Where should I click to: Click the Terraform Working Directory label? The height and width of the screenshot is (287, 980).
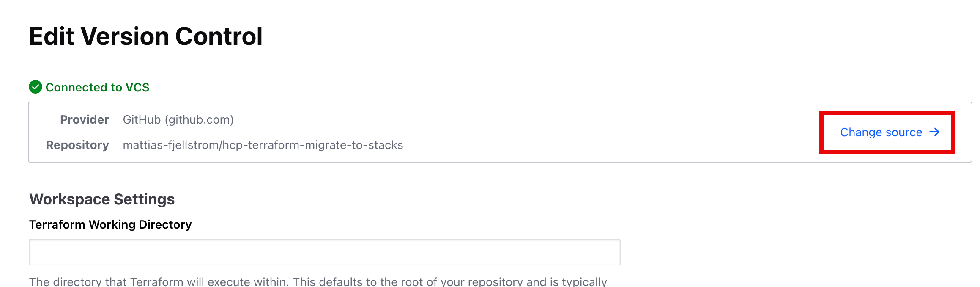tap(110, 224)
